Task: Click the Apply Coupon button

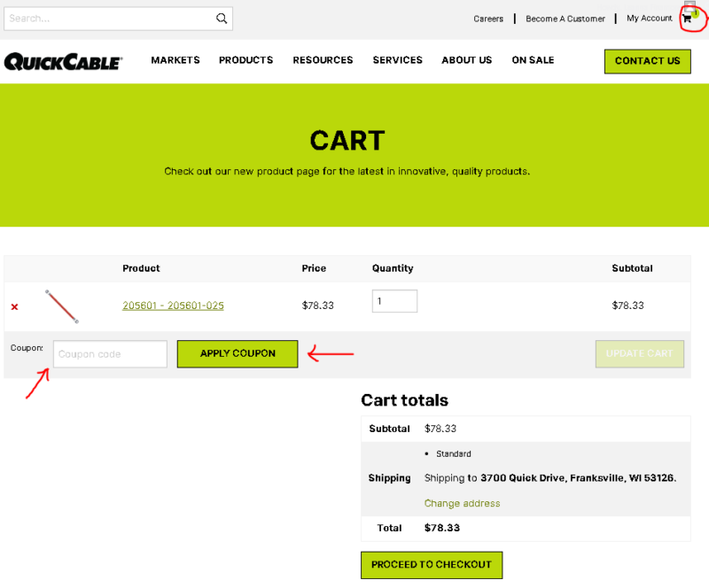Action: coord(238,353)
